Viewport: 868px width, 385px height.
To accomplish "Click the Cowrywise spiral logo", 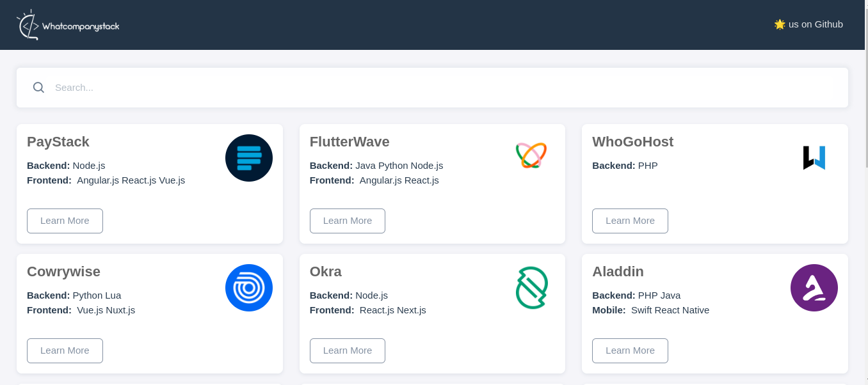I will coord(248,288).
